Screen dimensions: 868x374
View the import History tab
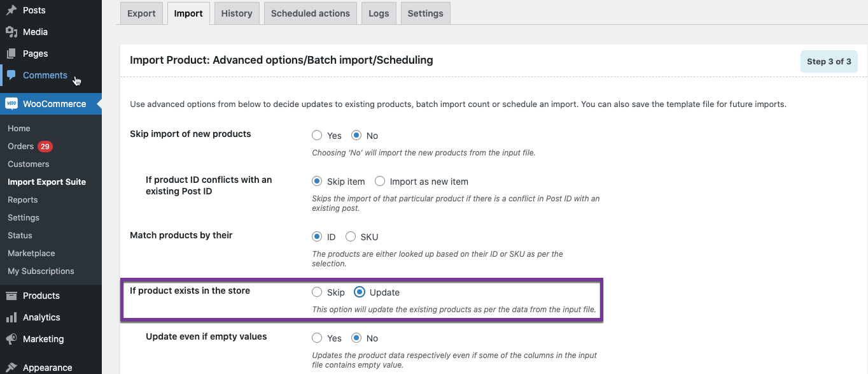click(x=236, y=13)
